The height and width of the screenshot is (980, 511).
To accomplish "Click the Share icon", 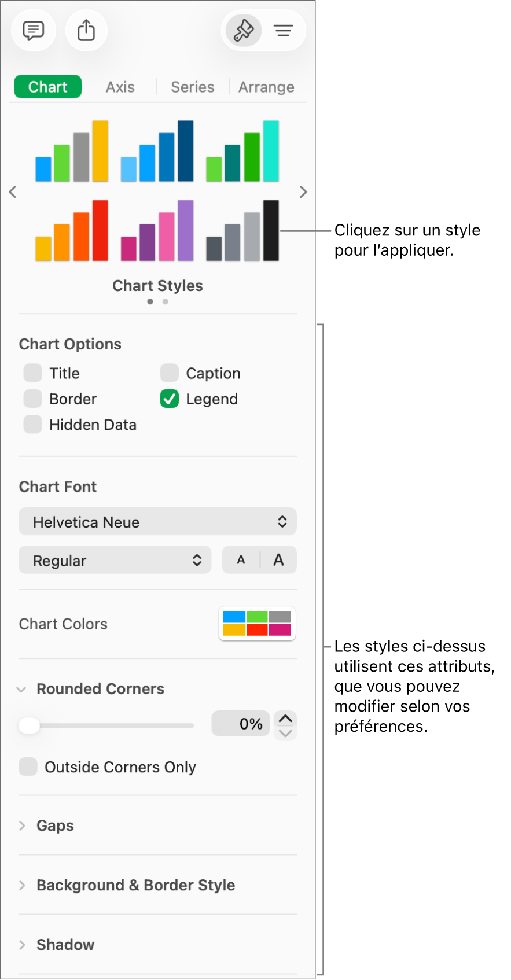I will coord(86,30).
